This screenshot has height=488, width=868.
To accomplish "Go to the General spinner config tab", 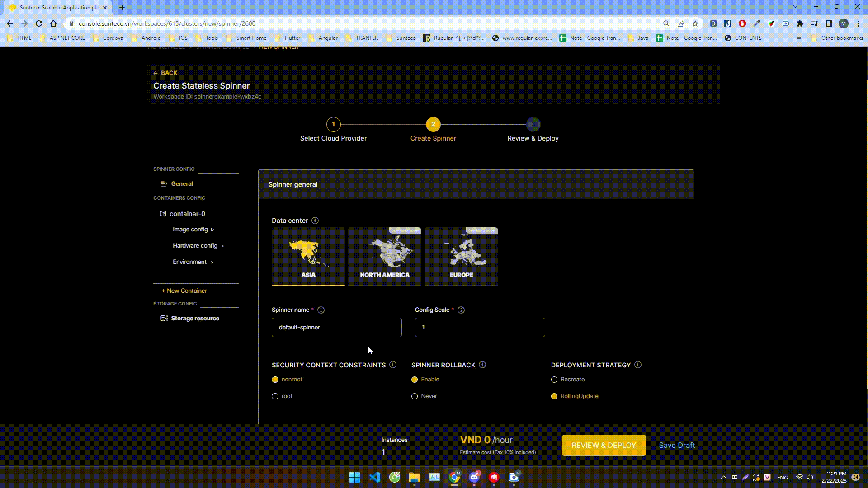I will [x=182, y=184].
